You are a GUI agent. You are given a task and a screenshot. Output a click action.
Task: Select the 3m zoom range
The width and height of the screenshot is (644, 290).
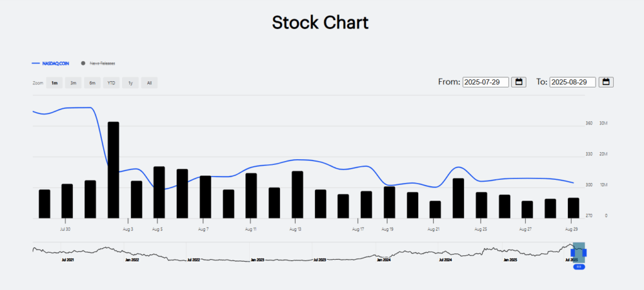(73, 83)
